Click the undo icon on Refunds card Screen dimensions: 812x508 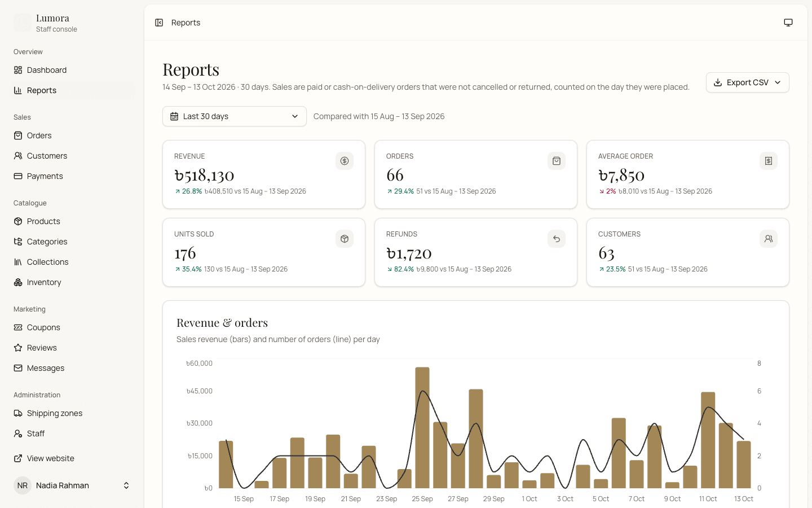pos(557,239)
